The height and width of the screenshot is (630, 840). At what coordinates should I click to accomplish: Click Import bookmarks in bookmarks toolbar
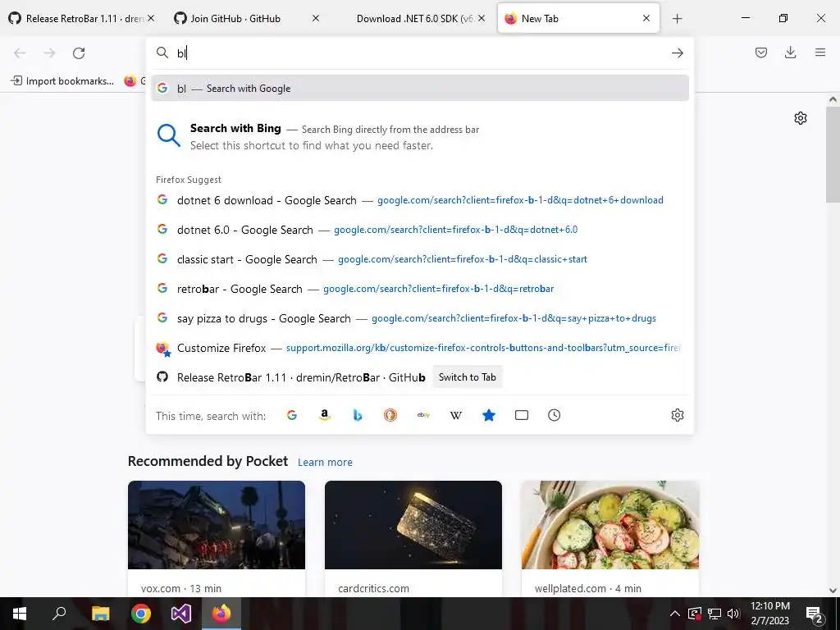pyautogui.click(x=62, y=81)
